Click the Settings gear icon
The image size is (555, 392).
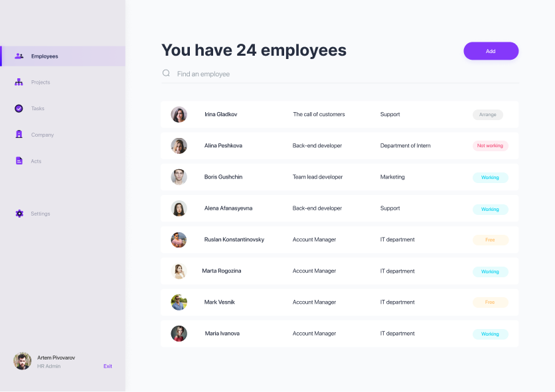tap(19, 214)
